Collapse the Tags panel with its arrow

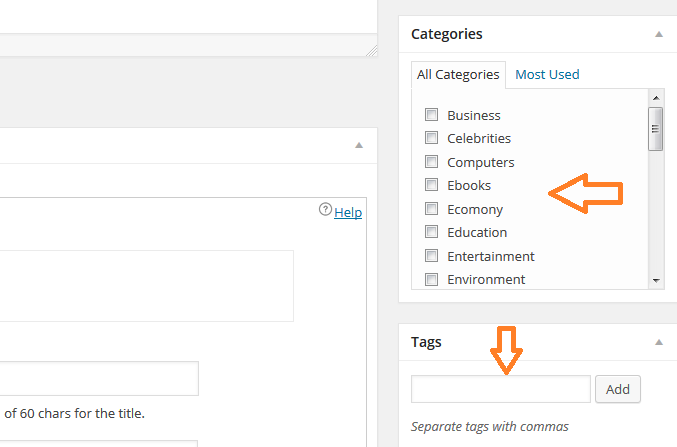[658, 342]
